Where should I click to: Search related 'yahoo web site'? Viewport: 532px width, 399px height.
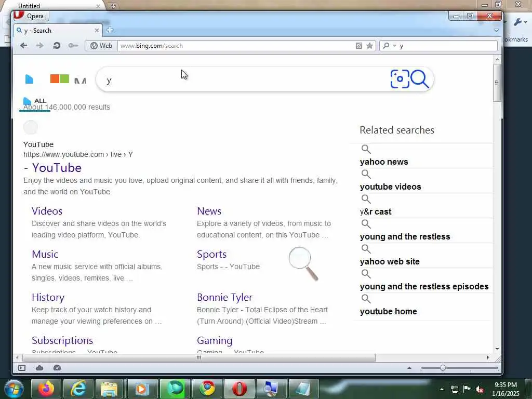pos(390,262)
